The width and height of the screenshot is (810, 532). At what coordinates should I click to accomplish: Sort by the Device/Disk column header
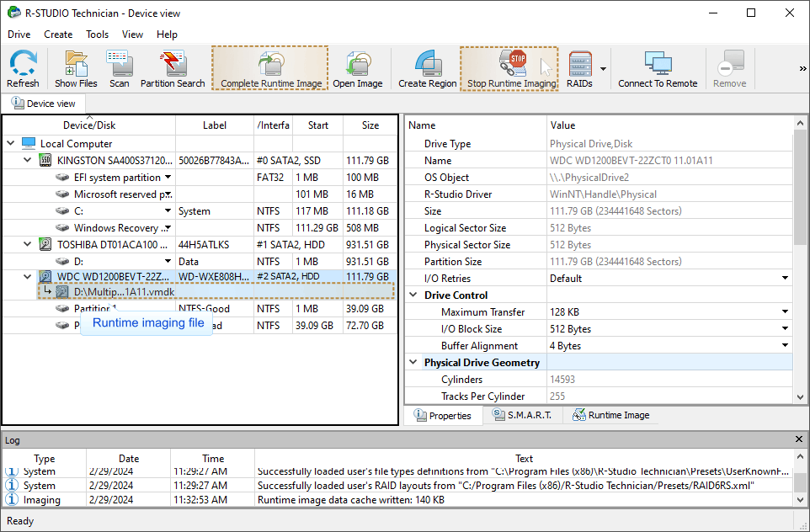click(x=89, y=125)
